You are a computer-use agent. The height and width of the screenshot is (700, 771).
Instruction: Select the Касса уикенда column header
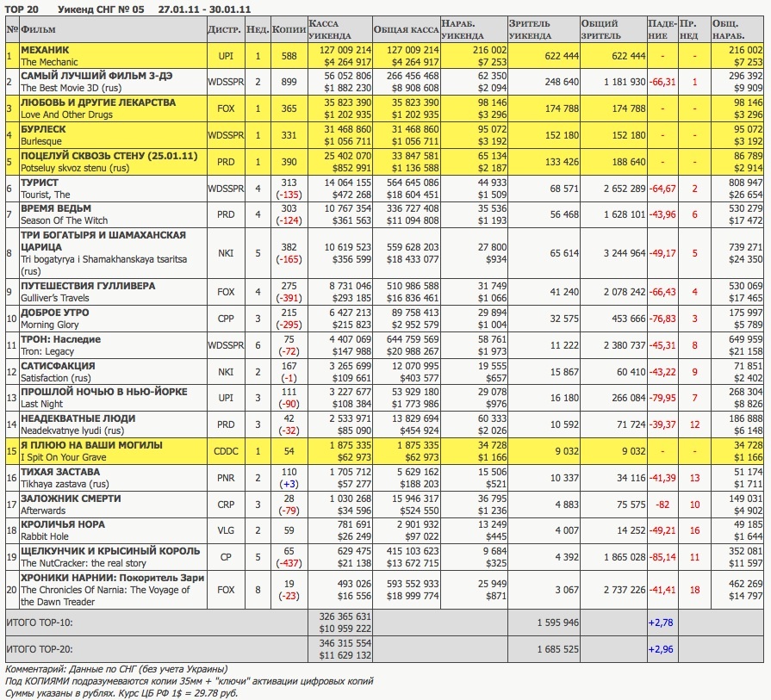pyautogui.click(x=330, y=29)
